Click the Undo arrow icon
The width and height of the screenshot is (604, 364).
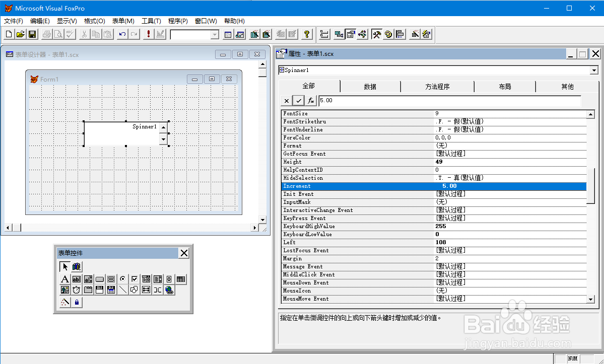(122, 34)
